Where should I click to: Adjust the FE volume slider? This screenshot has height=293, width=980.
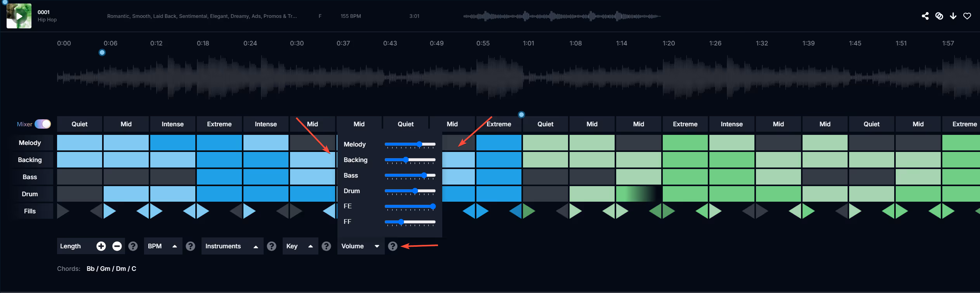[x=410, y=206]
